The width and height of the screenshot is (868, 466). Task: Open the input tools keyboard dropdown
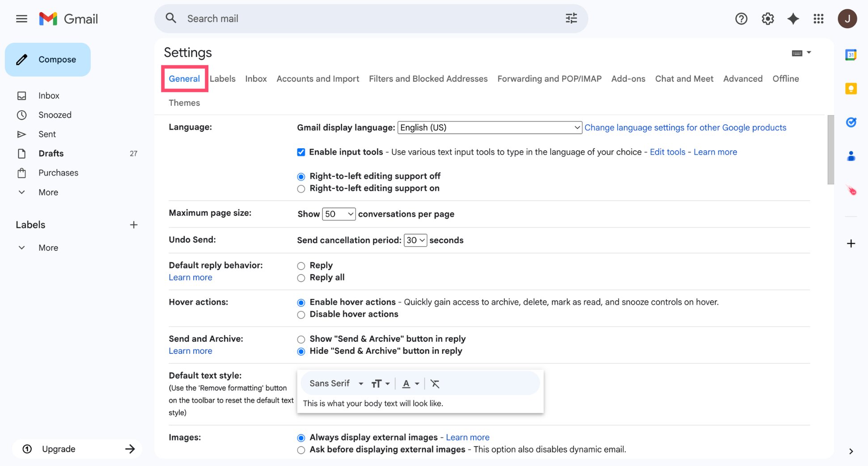click(801, 53)
